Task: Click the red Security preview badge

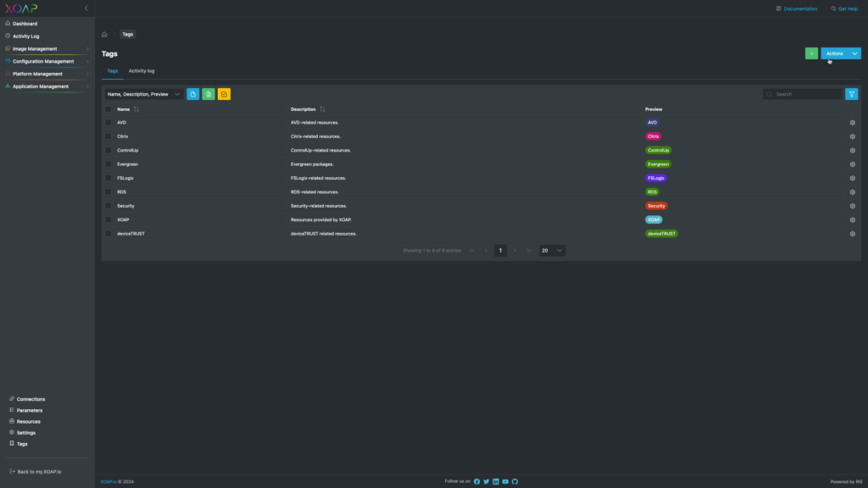Action: pyautogui.click(x=657, y=206)
